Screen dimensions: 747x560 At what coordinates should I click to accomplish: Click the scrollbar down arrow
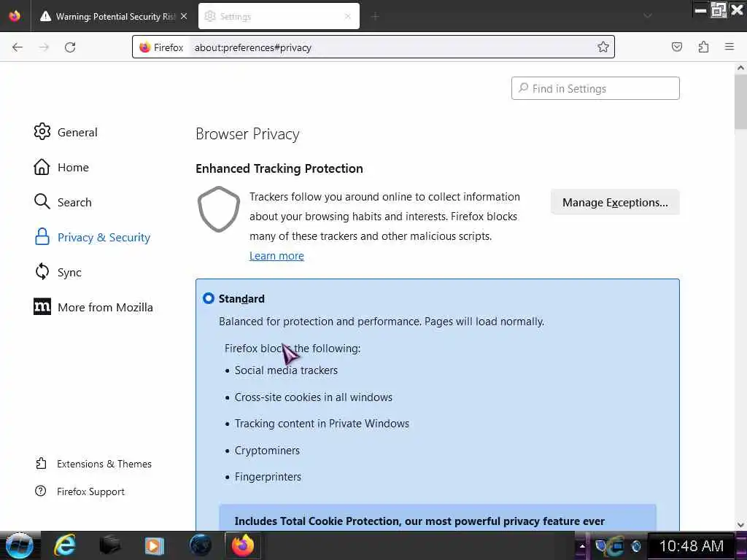(x=740, y=525)
